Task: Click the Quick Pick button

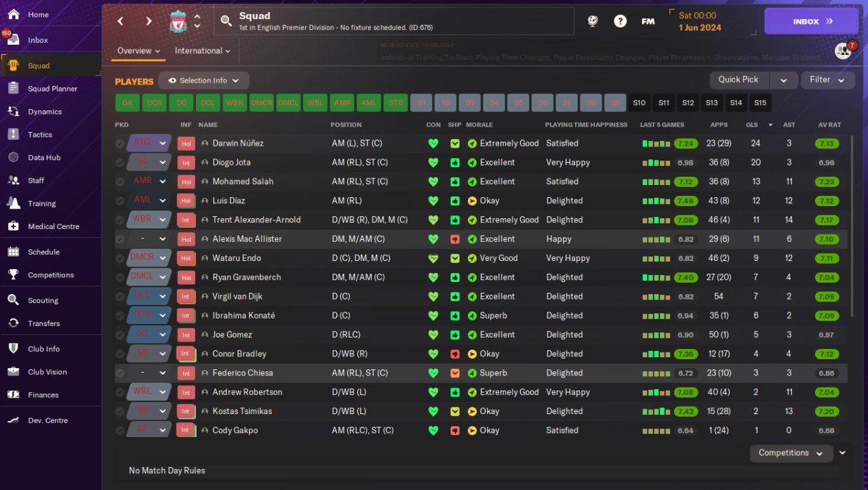Action: click(x=739, y=80)
